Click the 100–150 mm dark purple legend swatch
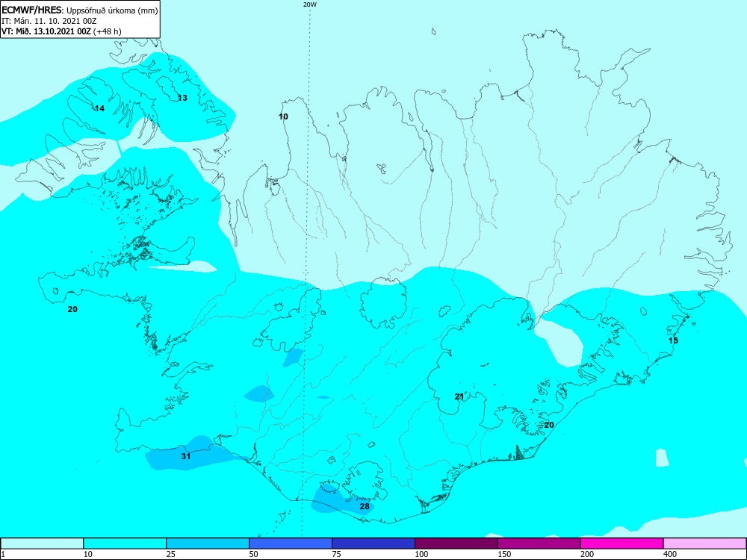The image size is (747, 560). tap(456, 544)
